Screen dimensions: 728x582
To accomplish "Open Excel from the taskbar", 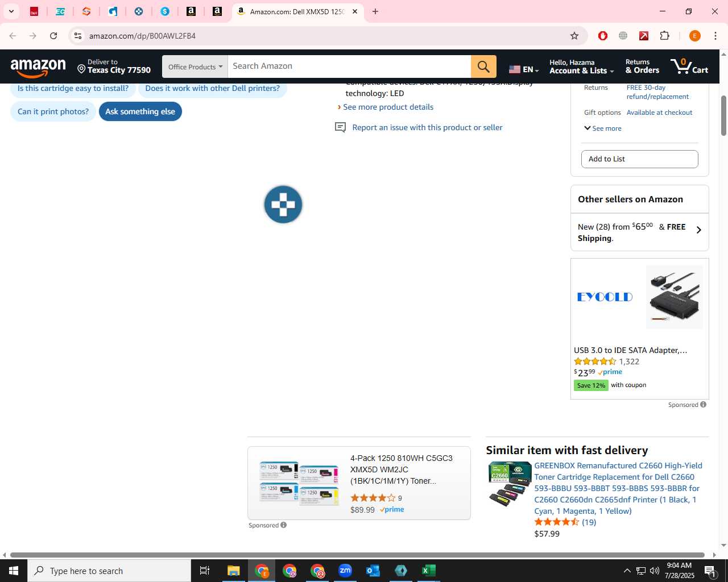I will tap(429, 571).
